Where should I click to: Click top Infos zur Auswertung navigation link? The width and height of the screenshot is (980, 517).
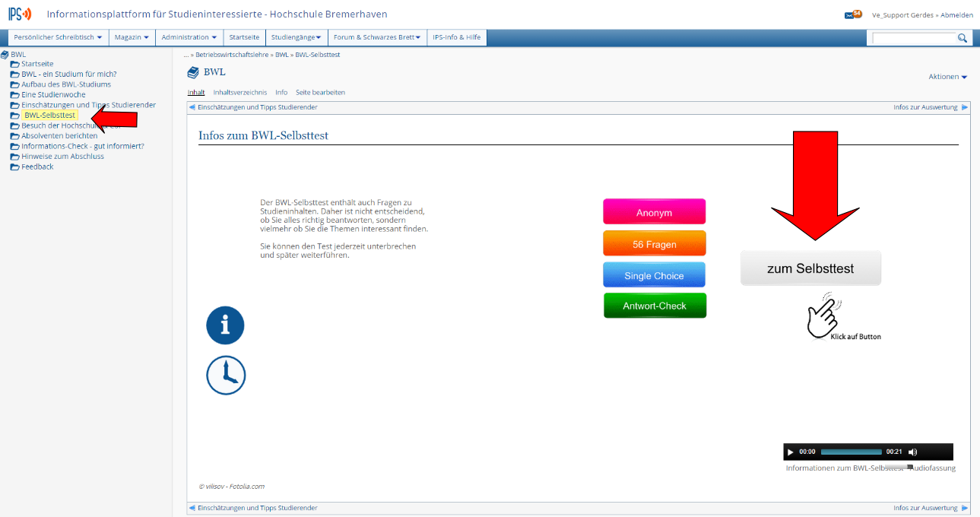tap(925, 107)
